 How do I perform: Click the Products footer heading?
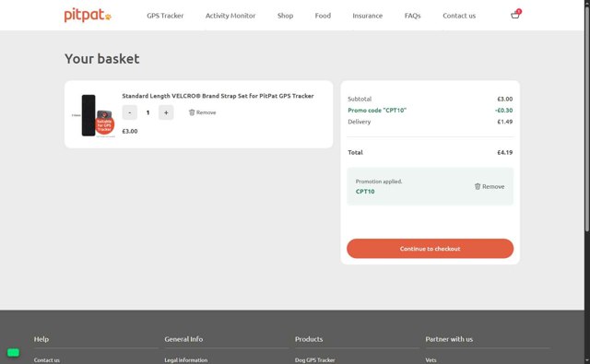pos(309,339)
